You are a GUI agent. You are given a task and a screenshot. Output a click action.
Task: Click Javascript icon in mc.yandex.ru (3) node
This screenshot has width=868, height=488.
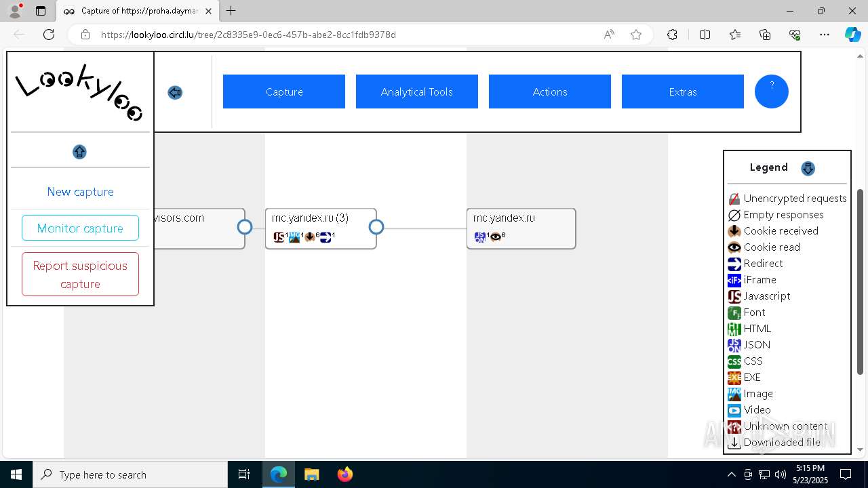coord(279,237)
